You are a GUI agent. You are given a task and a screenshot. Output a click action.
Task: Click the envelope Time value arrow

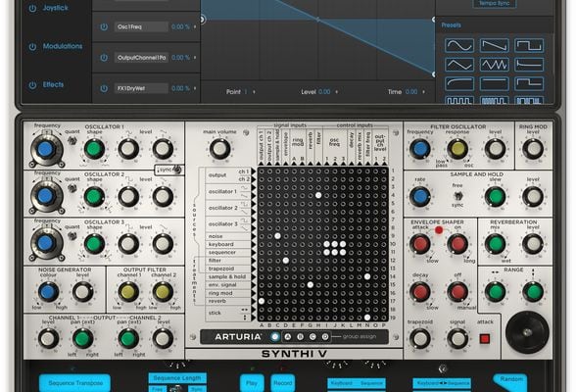pos(423,92)
